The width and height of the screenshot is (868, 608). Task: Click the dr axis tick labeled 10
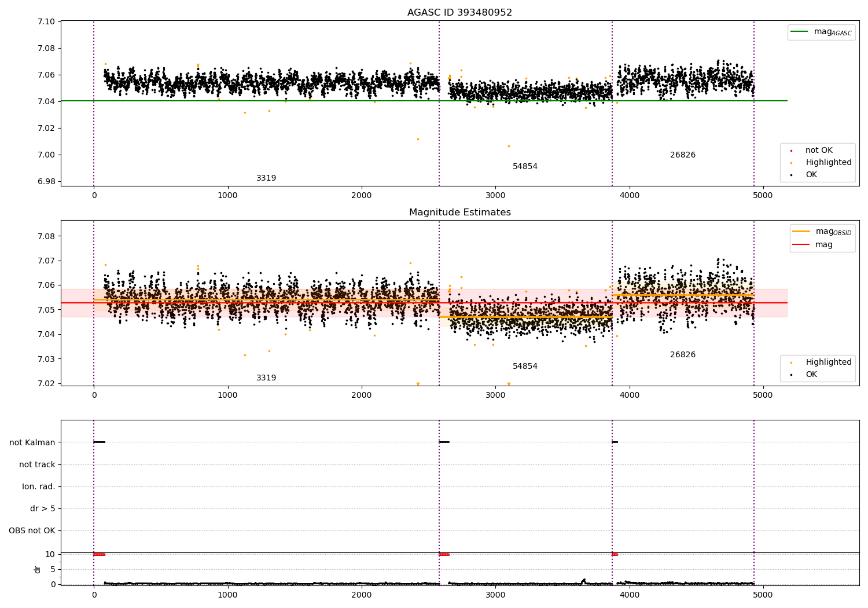pos(50,555)
